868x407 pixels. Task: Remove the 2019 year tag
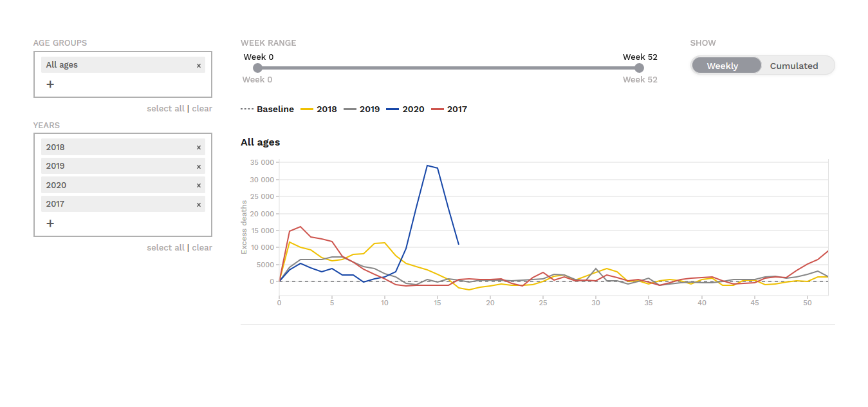[x=199, y=166]
